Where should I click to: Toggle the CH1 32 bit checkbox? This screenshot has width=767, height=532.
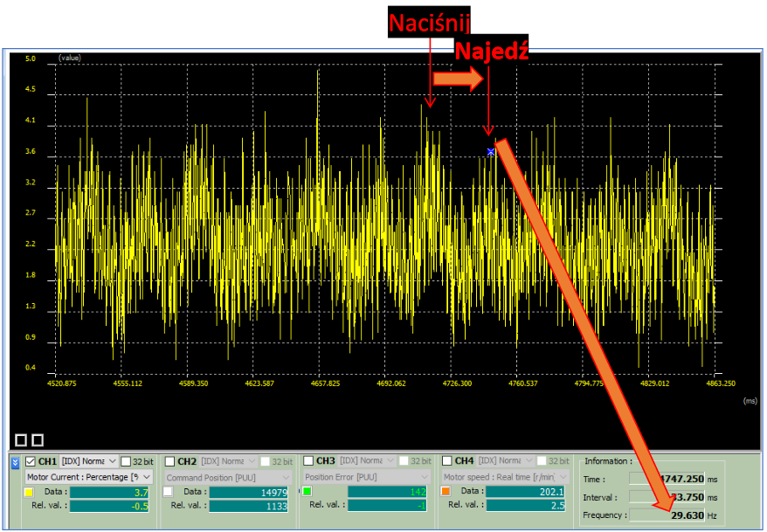126,461
